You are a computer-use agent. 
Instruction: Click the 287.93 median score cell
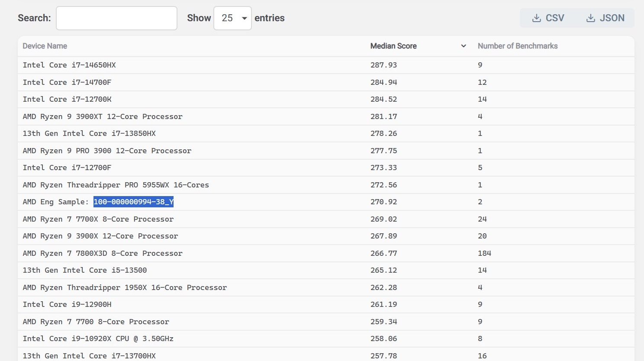[383, 65]
